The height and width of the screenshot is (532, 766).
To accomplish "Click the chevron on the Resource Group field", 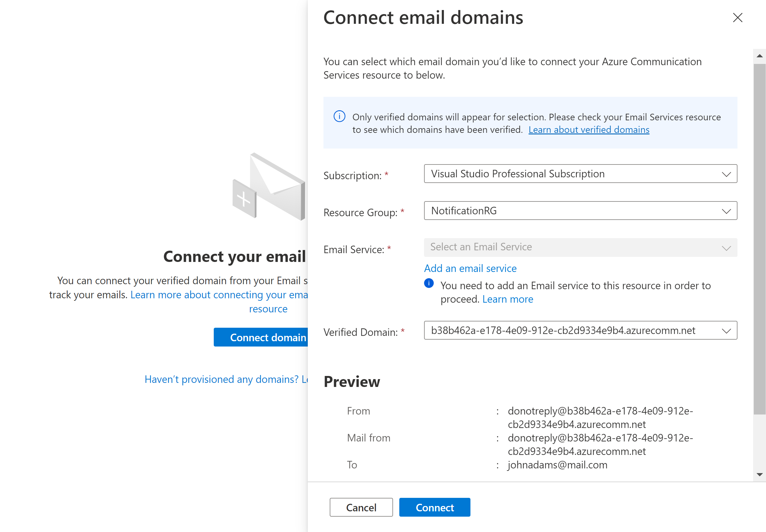I will pos(727,211).
